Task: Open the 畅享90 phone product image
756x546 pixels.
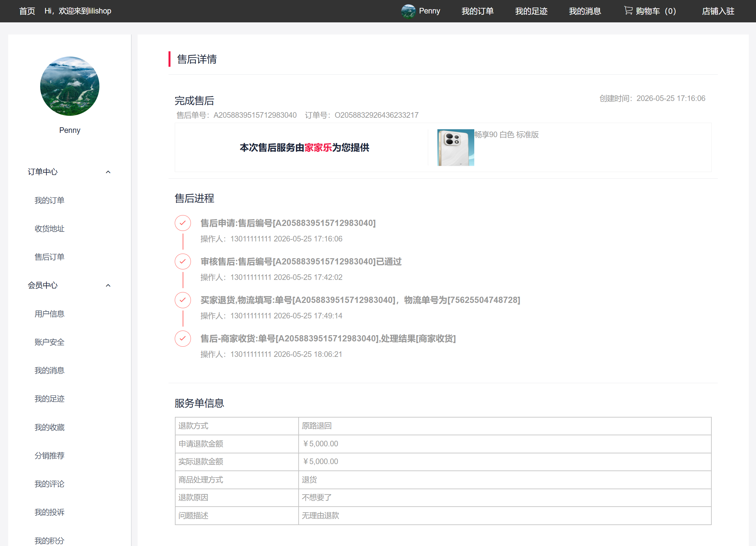Action: (456, 148)
